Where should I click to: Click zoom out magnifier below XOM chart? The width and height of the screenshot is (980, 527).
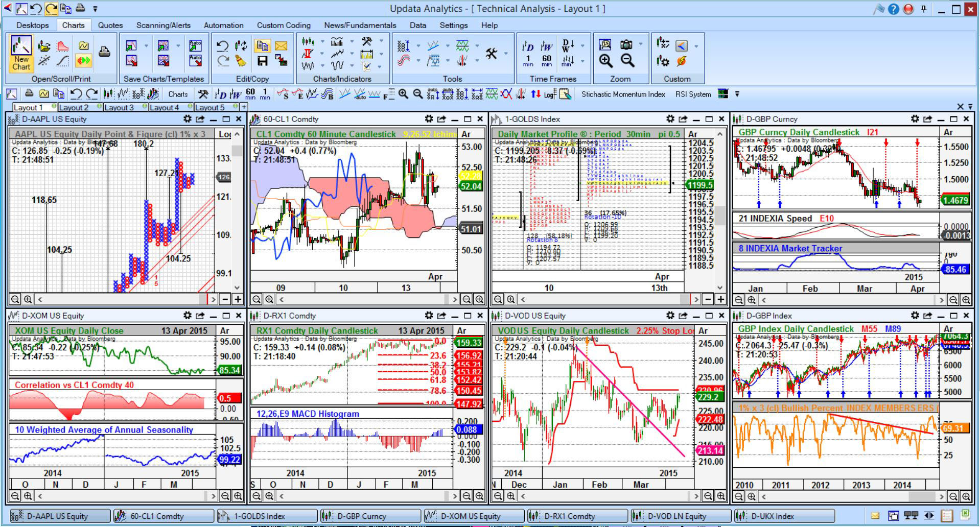pos(15,496)
